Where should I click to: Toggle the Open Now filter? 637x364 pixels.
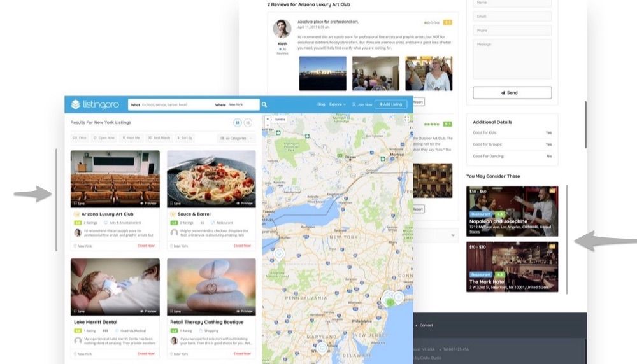[x=104, y=138]
